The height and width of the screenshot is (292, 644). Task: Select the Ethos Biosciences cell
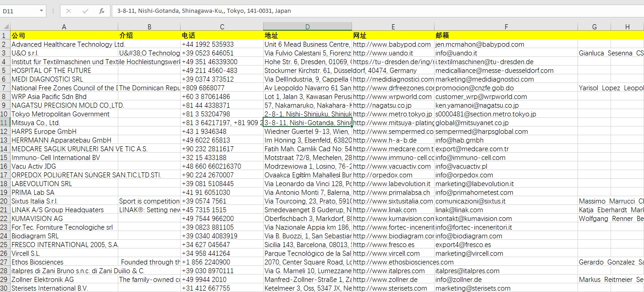coord(64,262)
